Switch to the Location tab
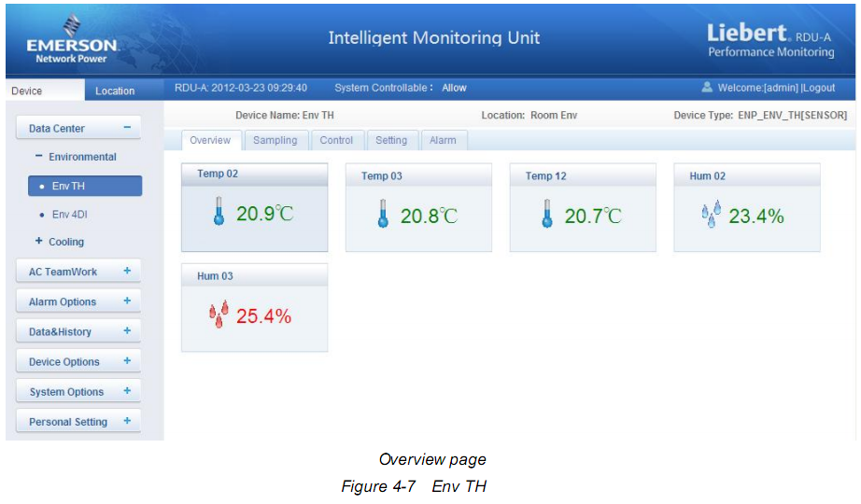This screenshot has height=504, width=861. coord(115,91)
